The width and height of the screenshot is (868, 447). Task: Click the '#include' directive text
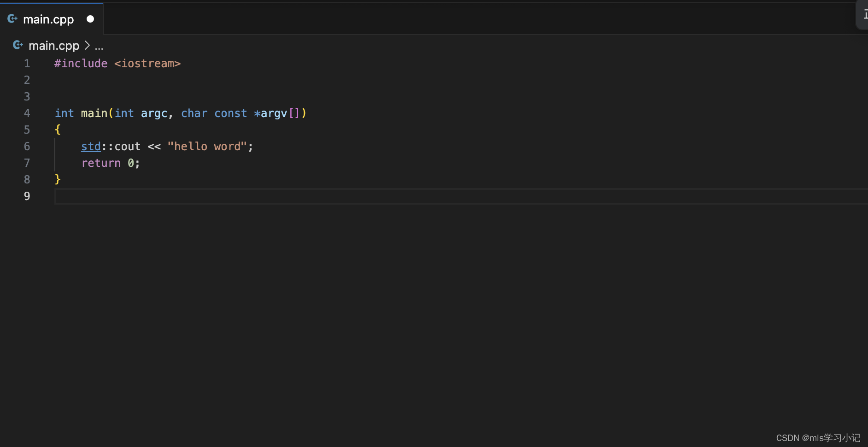(81, 64)
